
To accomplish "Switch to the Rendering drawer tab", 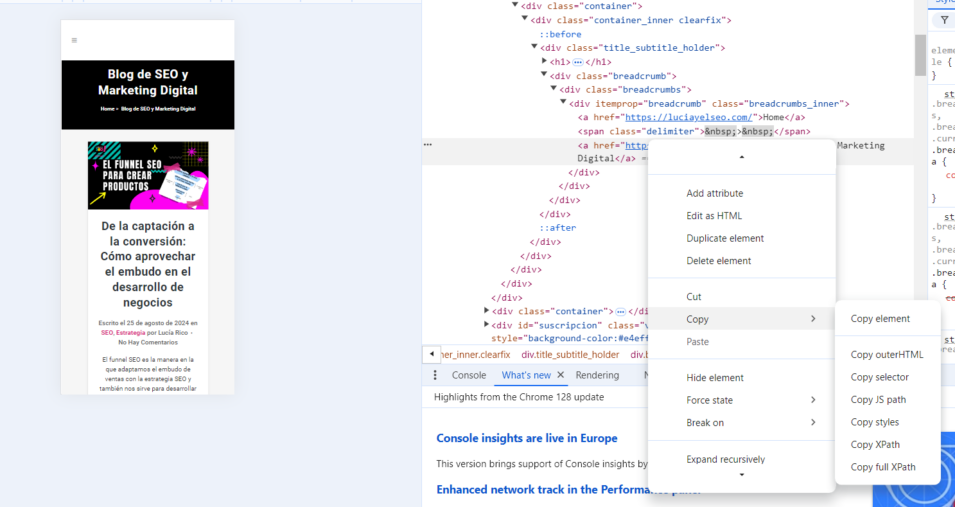I will click(x=597, y=375).
